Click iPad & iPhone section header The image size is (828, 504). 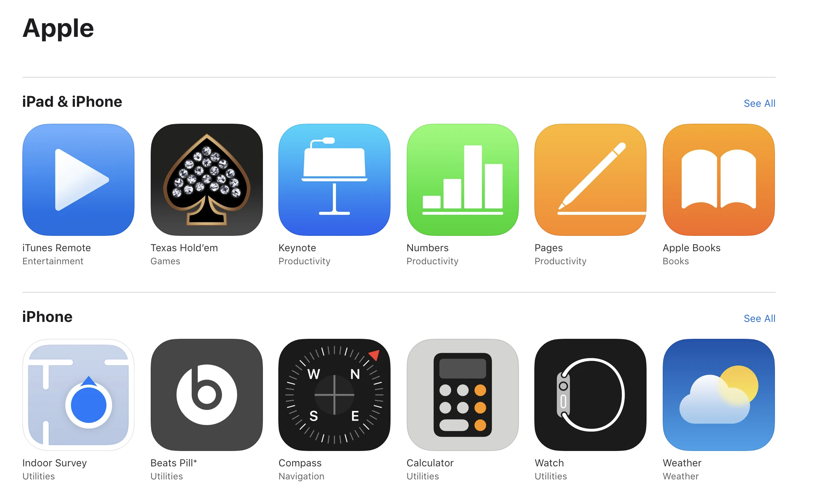coord(77,103)
